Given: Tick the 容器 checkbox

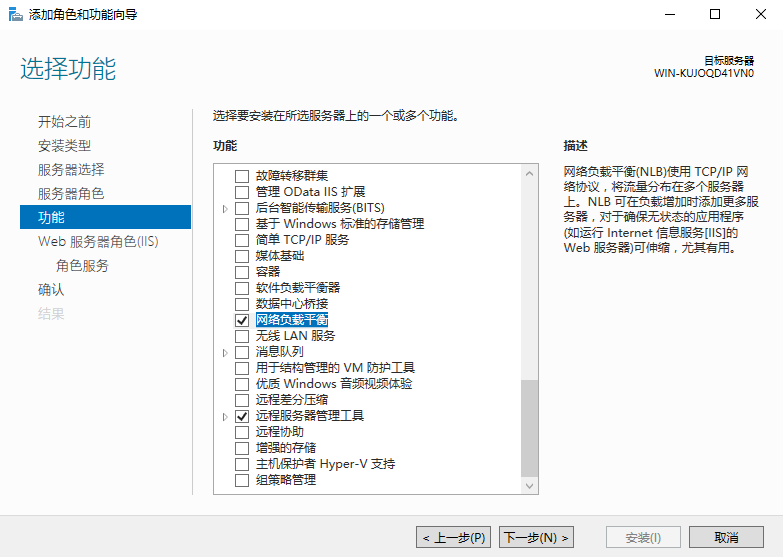Looking at the screenshot, I should (242, 272).
